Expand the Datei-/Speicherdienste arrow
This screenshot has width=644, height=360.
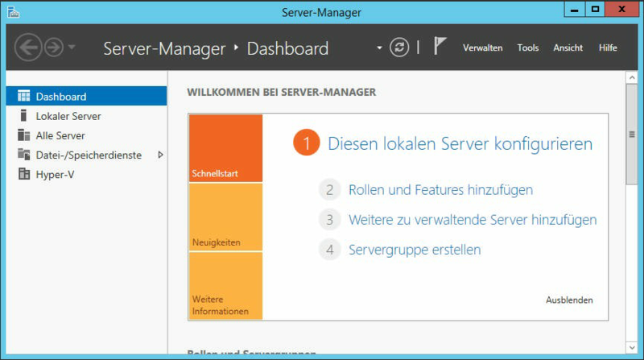(160, 155)
